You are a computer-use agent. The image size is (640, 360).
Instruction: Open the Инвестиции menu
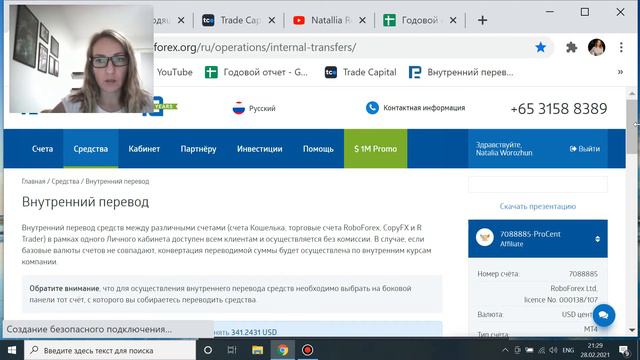(260, 149)
